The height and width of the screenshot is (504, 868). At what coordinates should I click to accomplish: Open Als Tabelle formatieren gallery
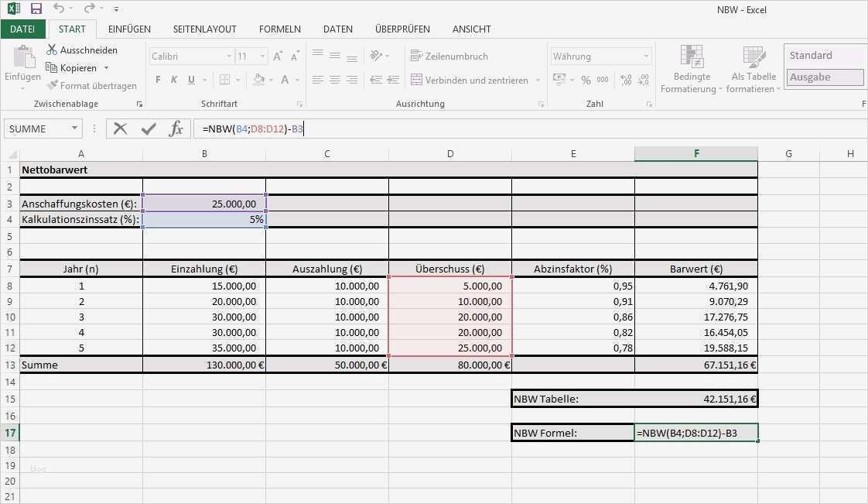pos(754,69)
